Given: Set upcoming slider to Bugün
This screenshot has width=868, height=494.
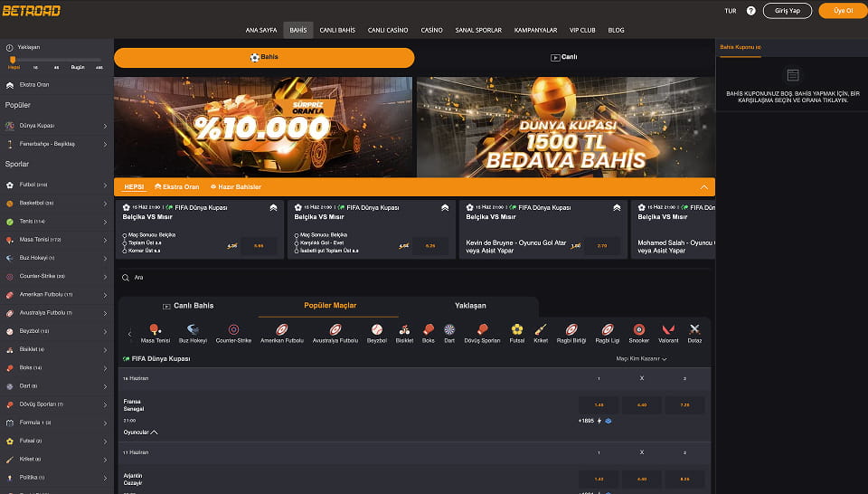Looking at the screenshot, I should point(78,67).
